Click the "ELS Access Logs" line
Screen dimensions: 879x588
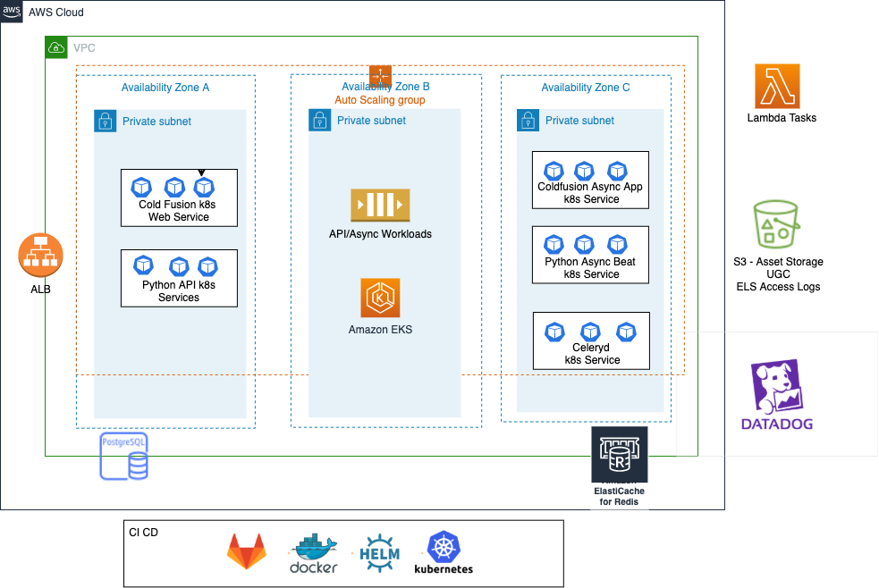point(778,287)
